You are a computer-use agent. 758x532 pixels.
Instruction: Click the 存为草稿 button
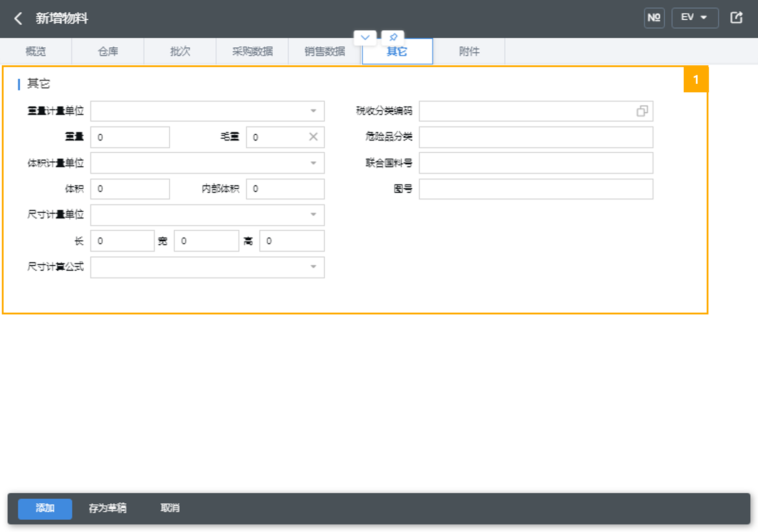tap(108, 509)
